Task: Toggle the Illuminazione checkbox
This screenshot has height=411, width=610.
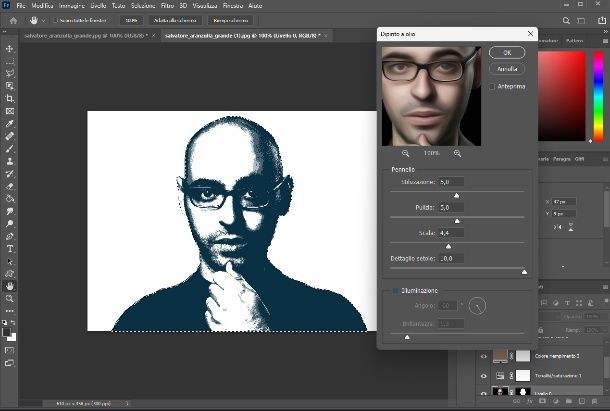Action: pos(395,291)
